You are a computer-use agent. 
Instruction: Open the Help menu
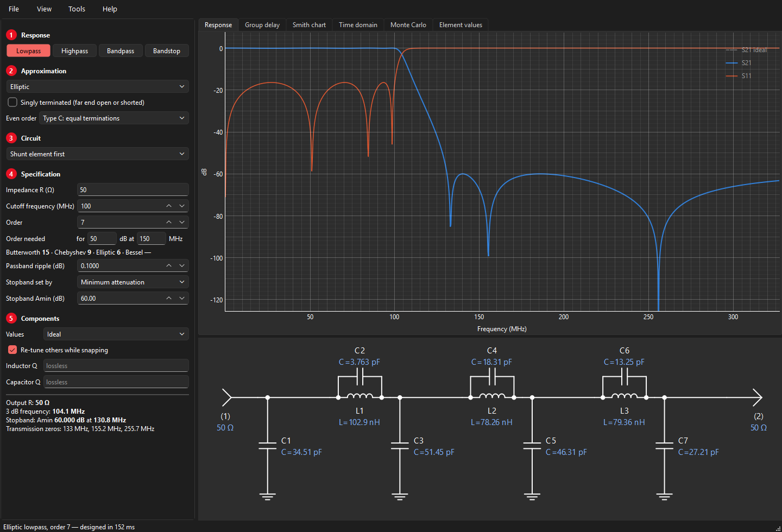110,9
